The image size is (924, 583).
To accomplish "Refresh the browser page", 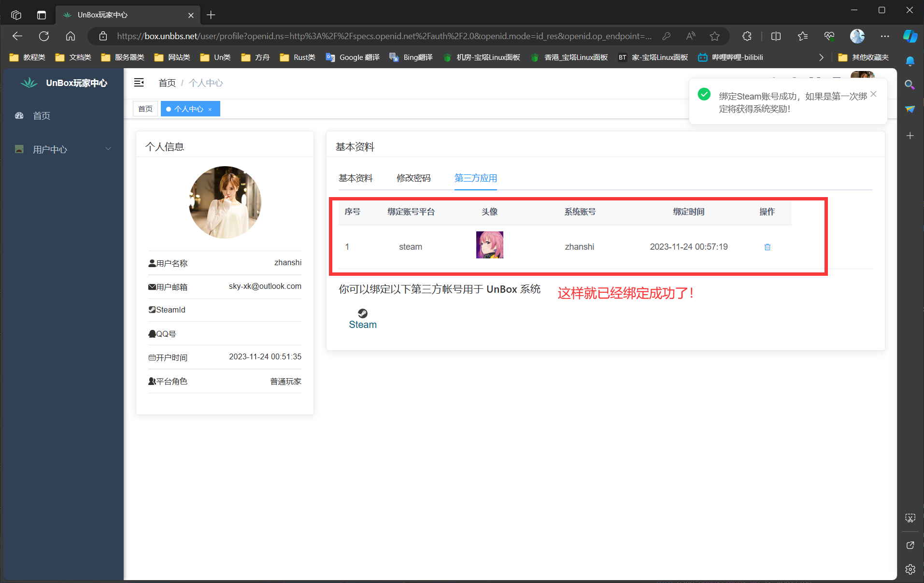I will [x=44, y=36].
